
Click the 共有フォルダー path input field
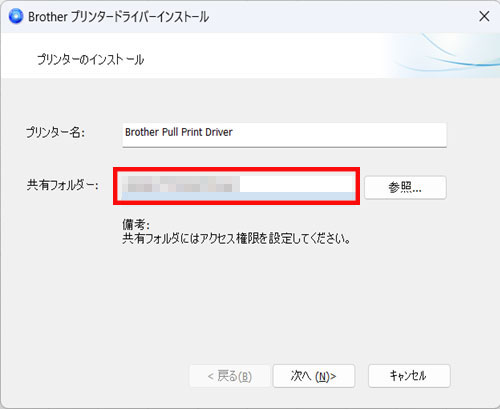238,186
